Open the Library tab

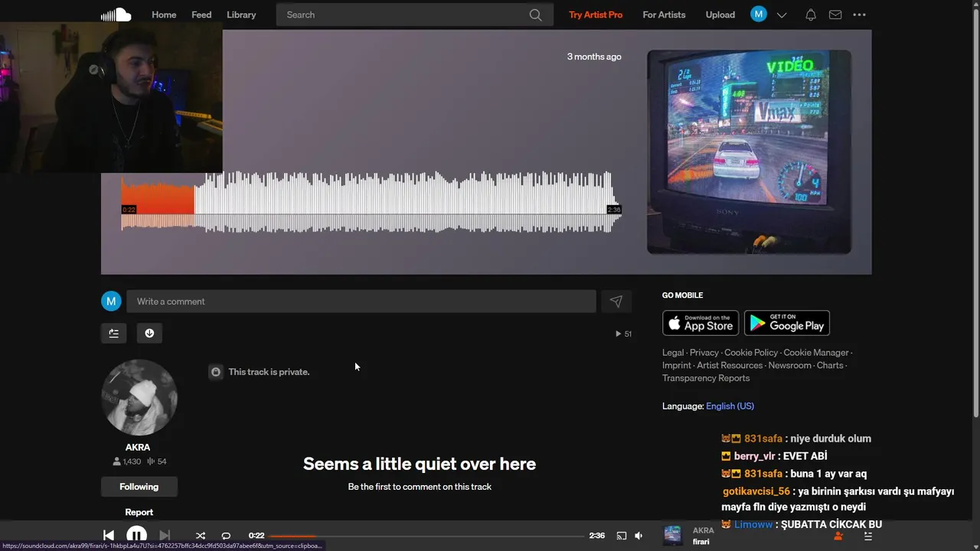point(241,15)
